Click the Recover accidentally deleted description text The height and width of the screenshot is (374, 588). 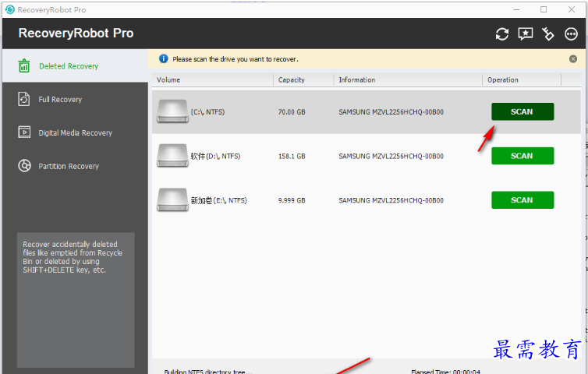pyautogui.click(x=73, y=257)
